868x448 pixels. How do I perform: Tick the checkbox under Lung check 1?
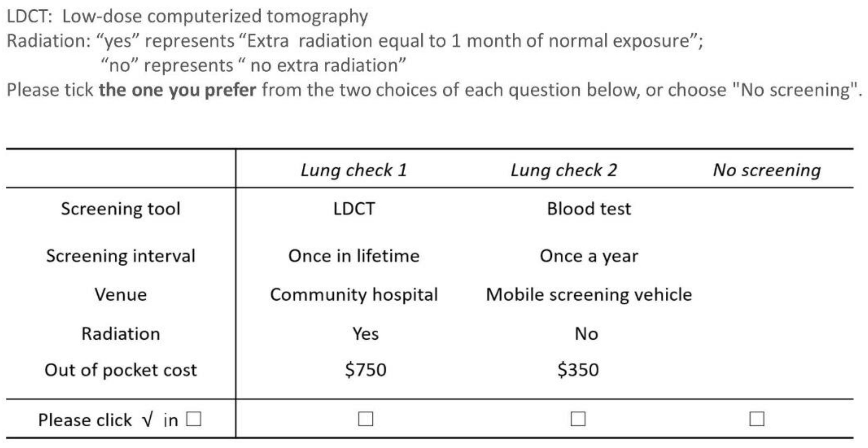pyautogui.click(x=366, y=419)
